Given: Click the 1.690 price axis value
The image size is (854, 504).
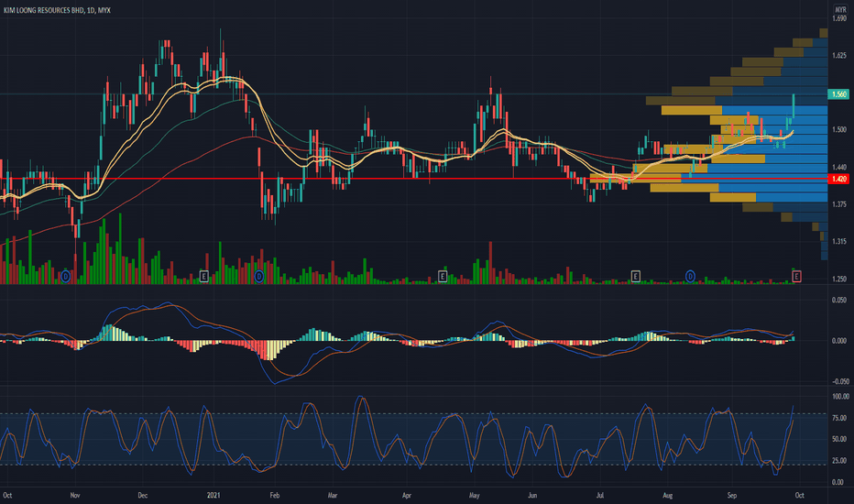Looking at the screenshot, I should (839, 18).
